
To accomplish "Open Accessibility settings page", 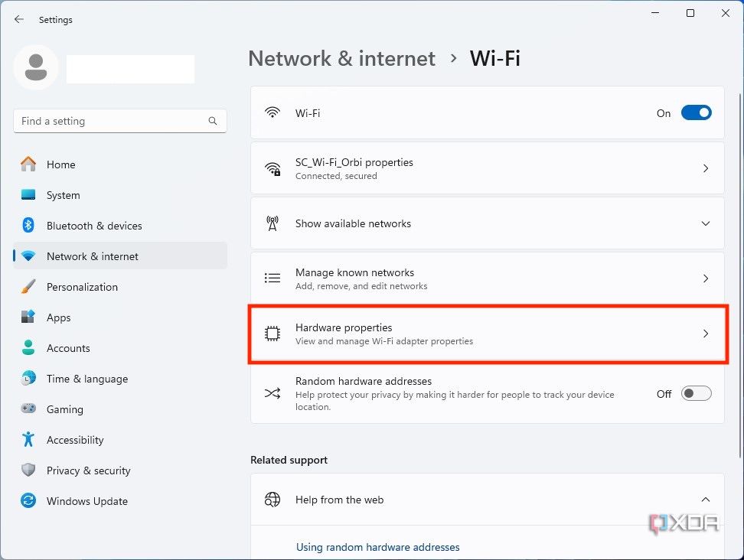I will 120,440.
